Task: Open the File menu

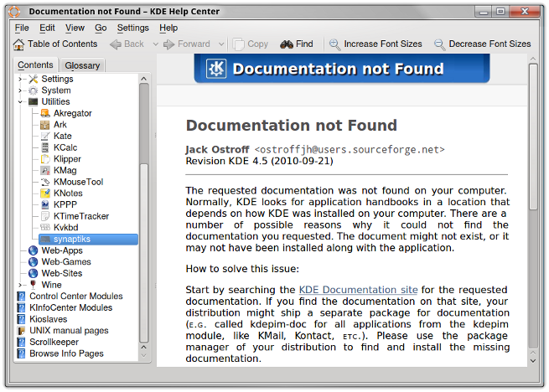Action: tap(22, 28)
